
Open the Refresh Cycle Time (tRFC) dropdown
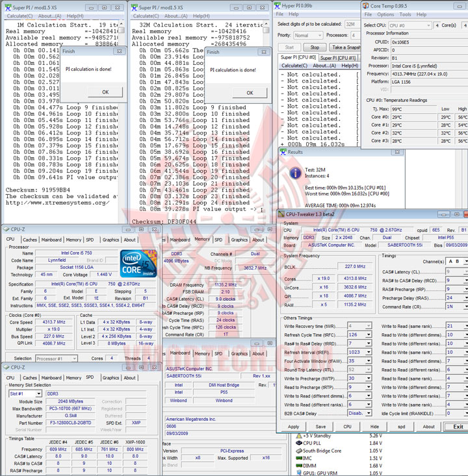(x=369, y=334)
